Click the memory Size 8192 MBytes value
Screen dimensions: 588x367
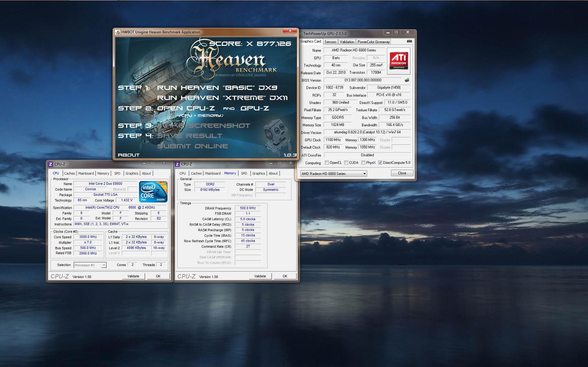[x=210, y=190]
